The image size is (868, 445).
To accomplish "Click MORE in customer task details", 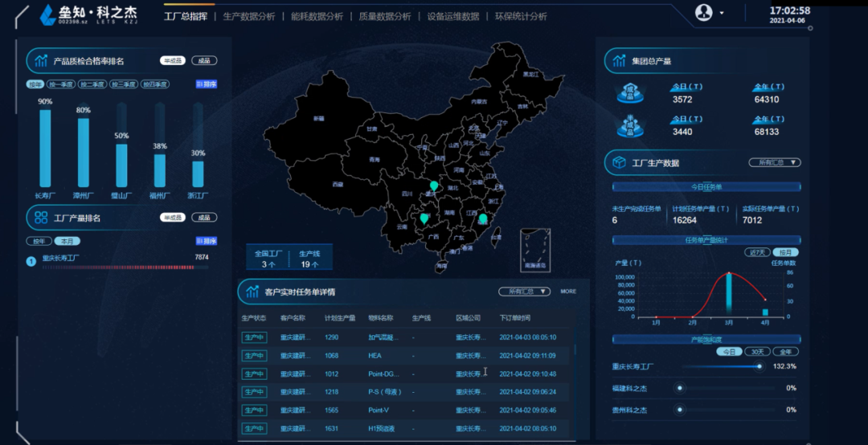I will click(568, 292).
